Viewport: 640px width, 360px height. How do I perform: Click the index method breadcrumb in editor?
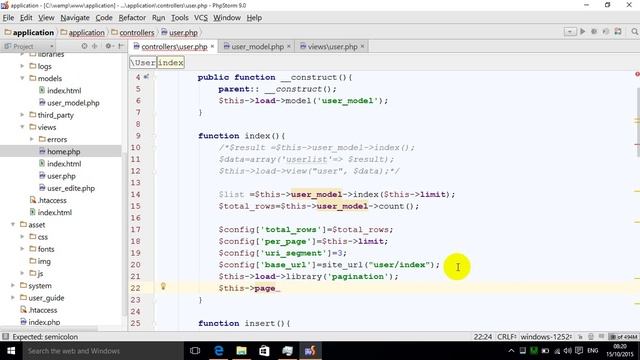click(x=171, y=62)
